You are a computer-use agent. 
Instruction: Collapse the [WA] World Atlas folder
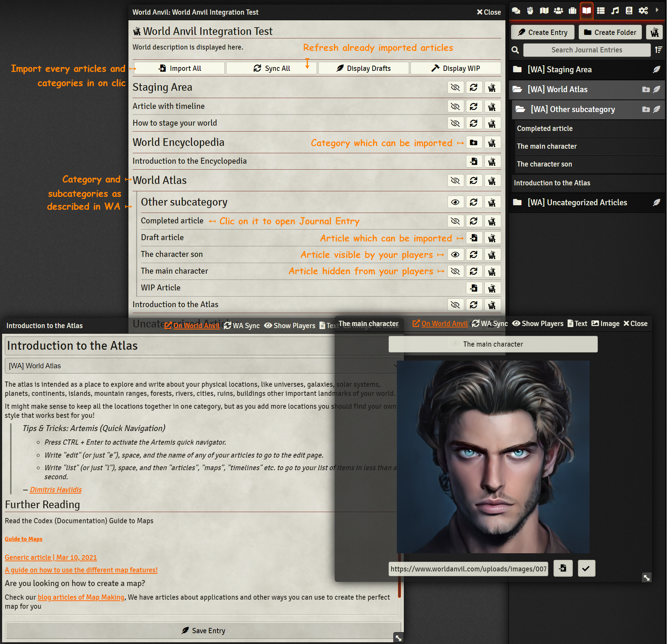pyautogui.click(x=558, y=89)
